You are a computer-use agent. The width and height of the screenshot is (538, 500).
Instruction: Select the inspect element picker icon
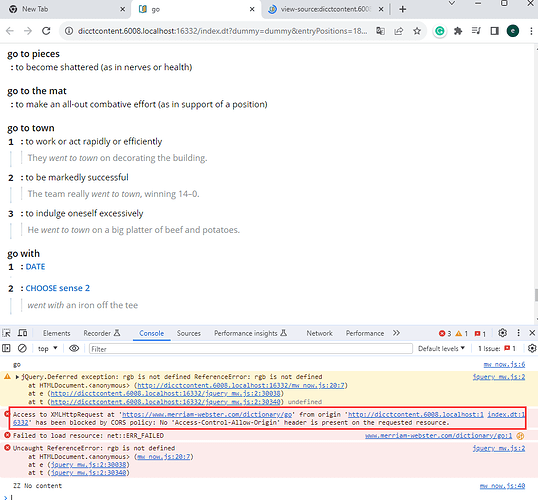tap(7, 333)
